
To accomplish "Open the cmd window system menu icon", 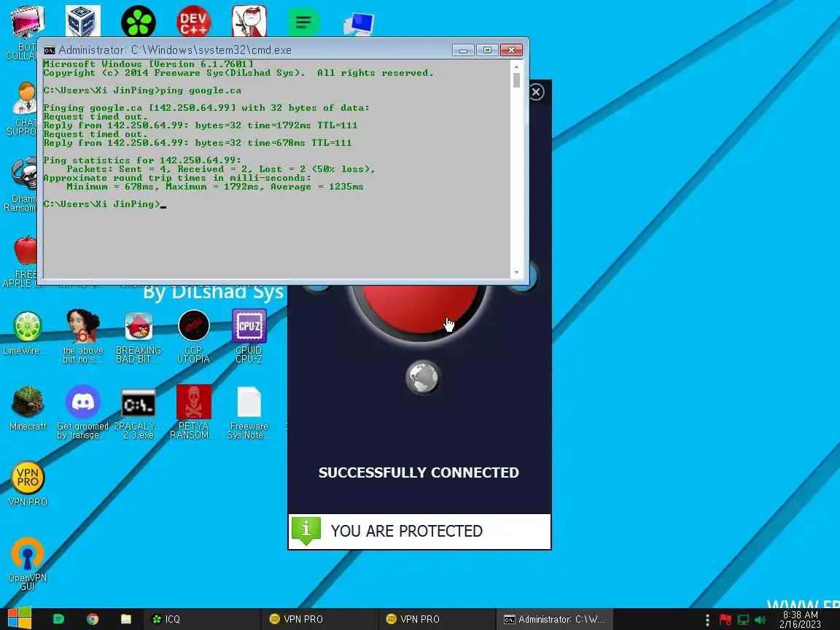I will pyautogui.click(x=50, y=50).
